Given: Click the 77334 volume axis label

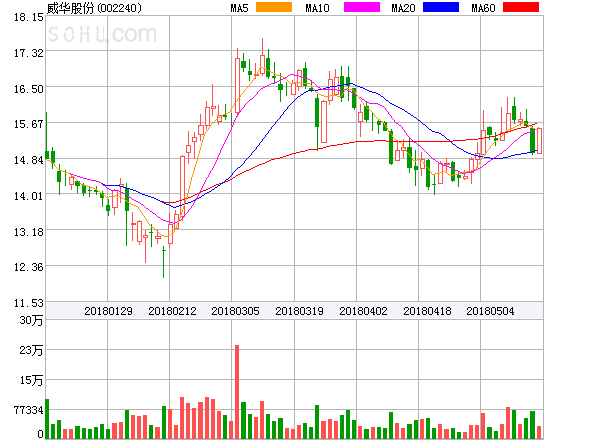Looking at the screenshot, I should point(29,411).
